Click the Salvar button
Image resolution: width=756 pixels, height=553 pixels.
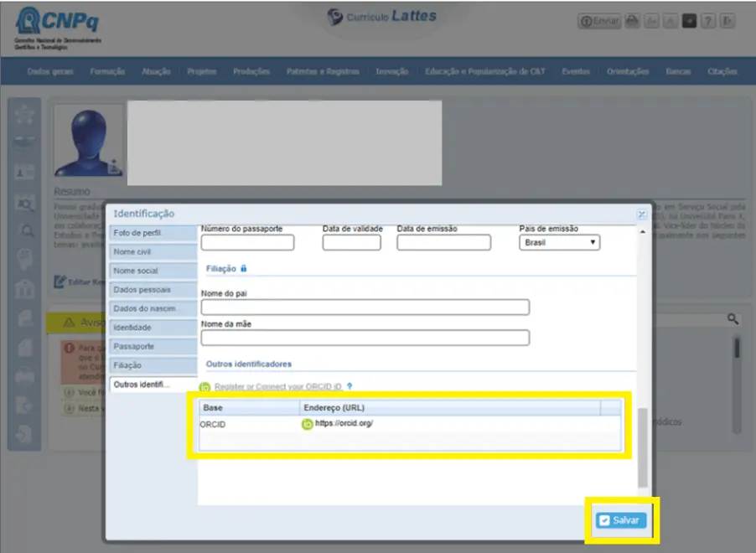[621, 520]
